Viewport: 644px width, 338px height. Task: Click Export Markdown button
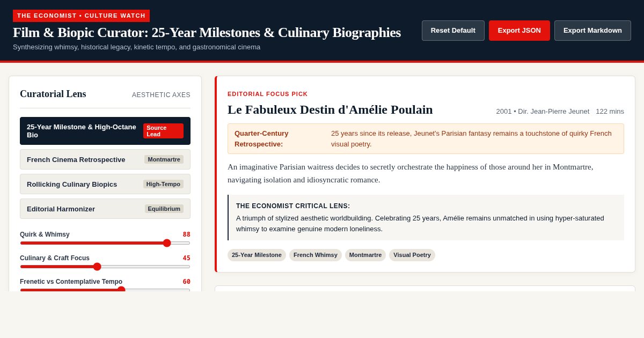592,31
